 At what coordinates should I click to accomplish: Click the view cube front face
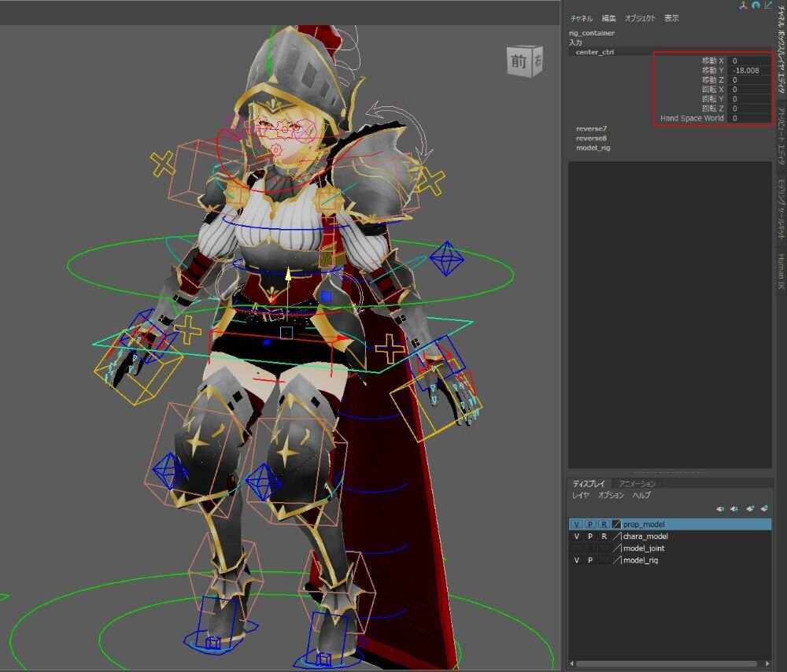coord(519,61)
